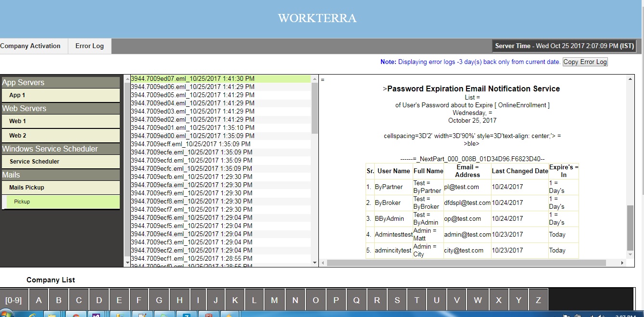Filter company list by letter S
The height and width of the screenshot is (317, 644).
(397, 300)
